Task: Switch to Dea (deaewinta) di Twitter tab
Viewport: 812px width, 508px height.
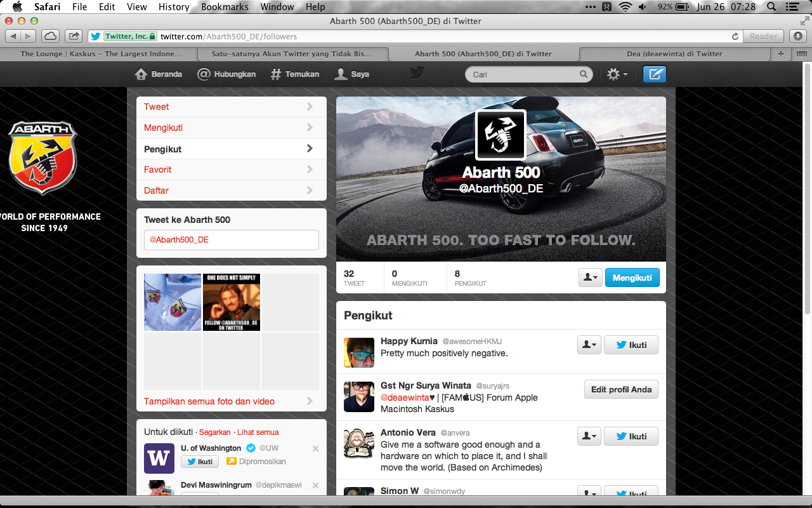Action: 674,54
